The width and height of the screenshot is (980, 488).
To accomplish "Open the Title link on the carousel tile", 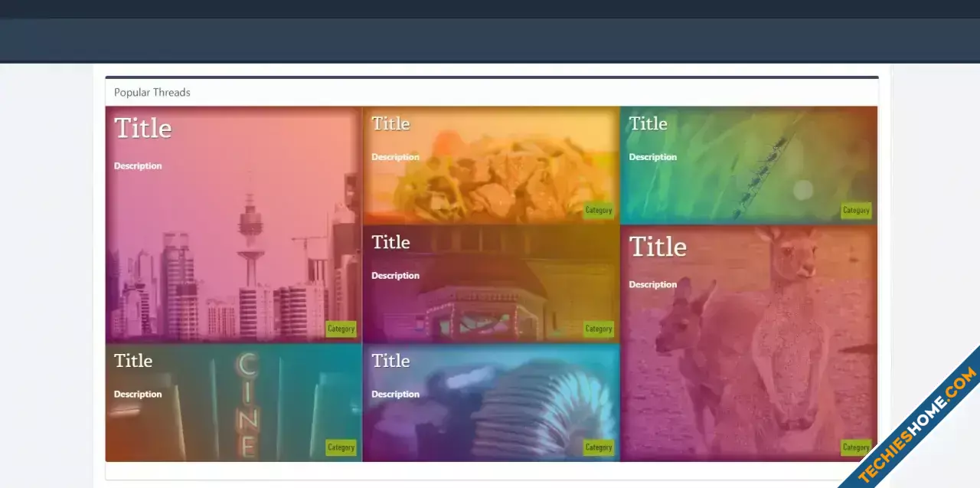I will point(390,242).
